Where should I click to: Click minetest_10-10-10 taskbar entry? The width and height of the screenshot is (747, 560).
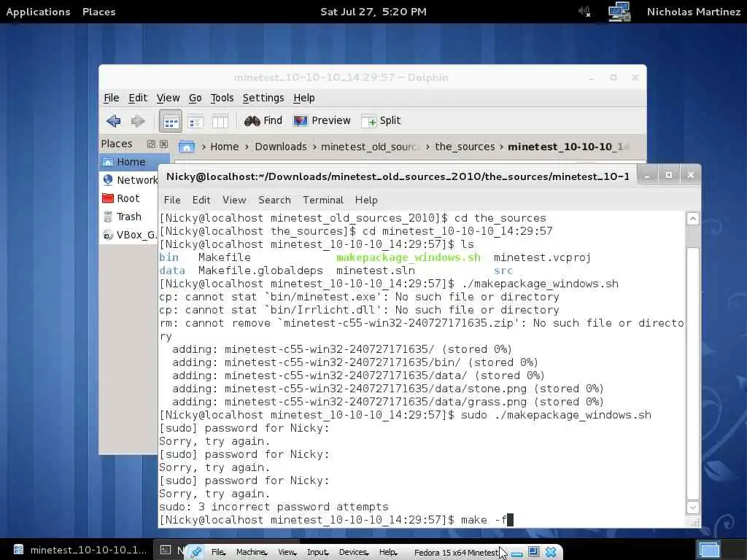(x=80, y=550)
